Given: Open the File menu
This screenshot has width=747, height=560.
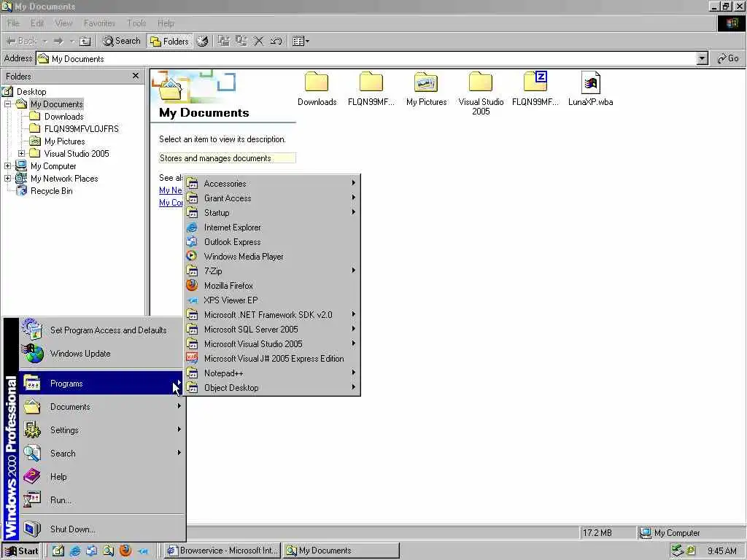Looking at the screenshot, I should (13, 23).
